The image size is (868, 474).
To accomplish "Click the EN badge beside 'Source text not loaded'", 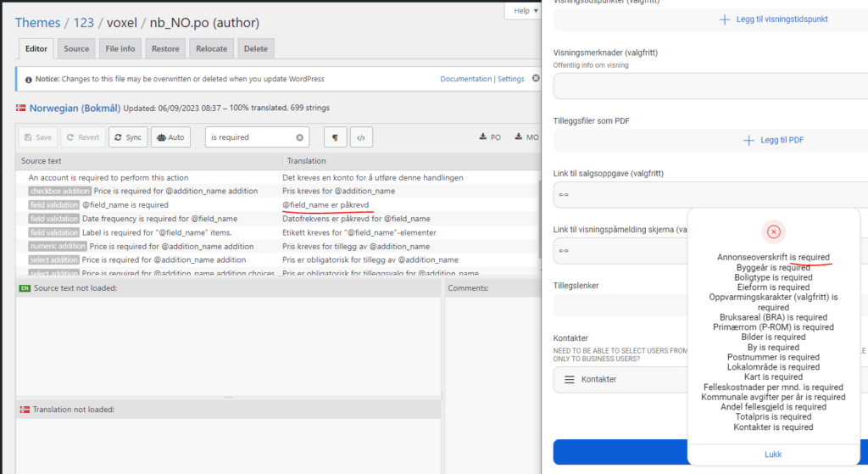I will click(x=25, y=288).
